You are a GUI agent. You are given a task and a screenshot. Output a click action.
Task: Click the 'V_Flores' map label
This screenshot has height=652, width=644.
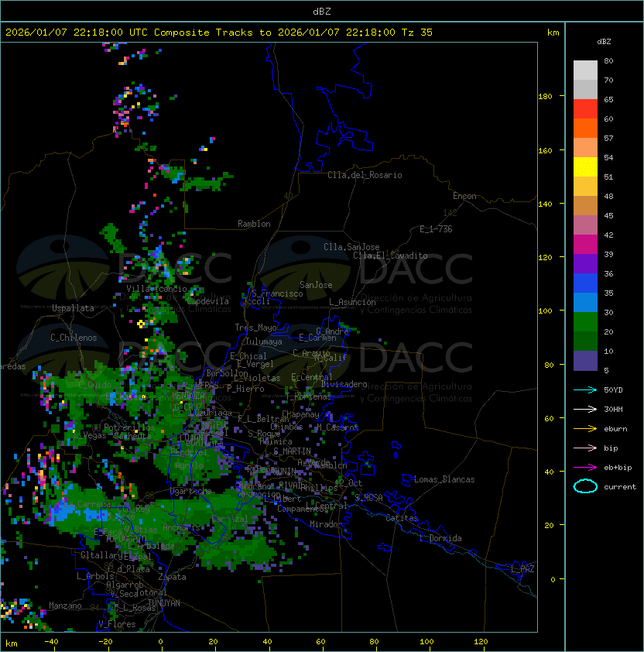[117, 624]
